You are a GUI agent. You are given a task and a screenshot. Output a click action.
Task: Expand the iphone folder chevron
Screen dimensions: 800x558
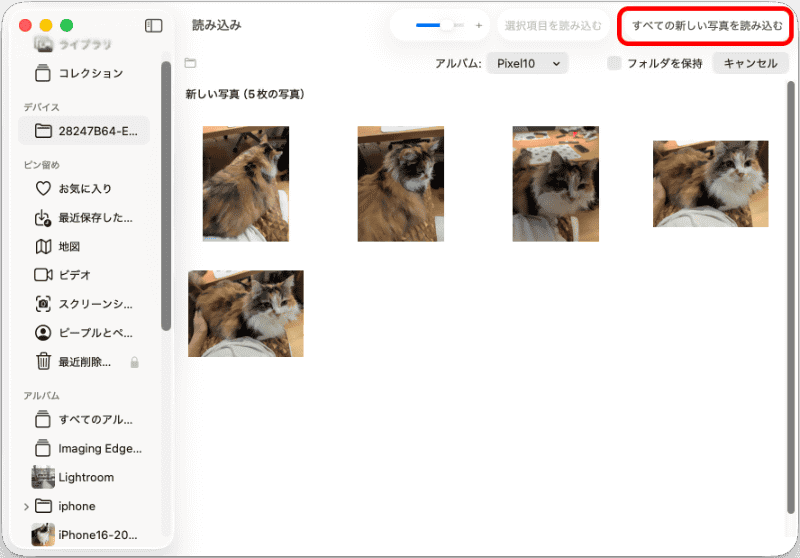(26, 506)
